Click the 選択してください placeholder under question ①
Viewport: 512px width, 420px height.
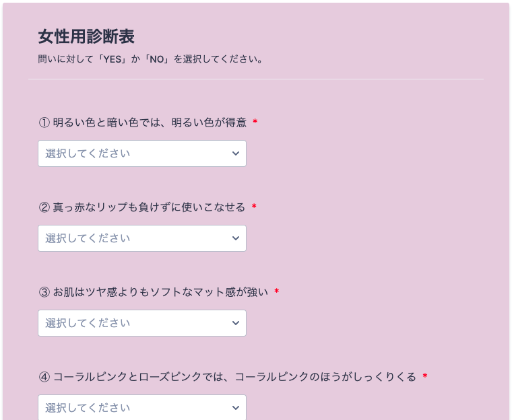88,153
